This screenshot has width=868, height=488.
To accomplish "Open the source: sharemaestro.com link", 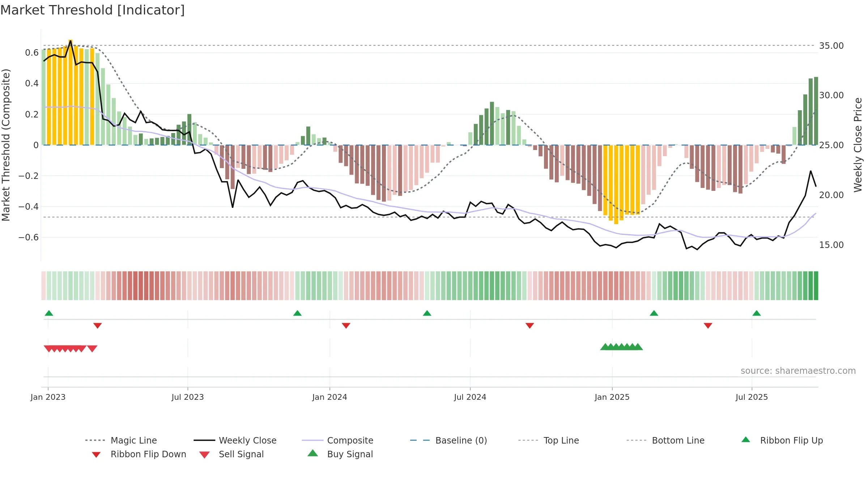I will (x=798, y=371).
